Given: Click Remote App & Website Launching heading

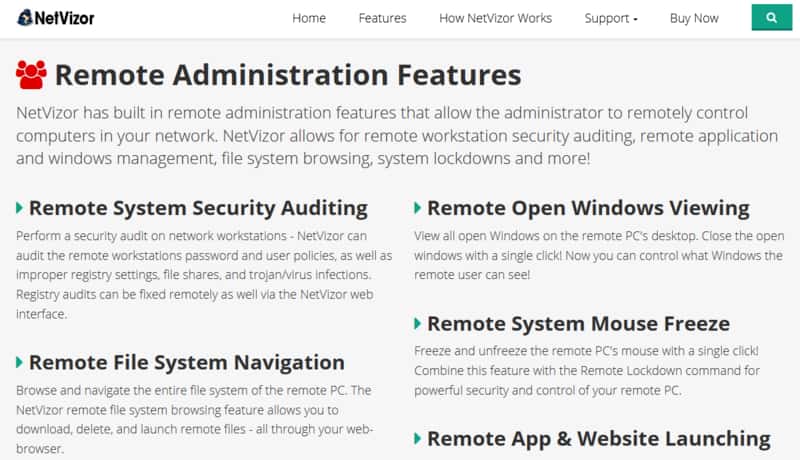Looking at the screenshot, I should point(598,439).
